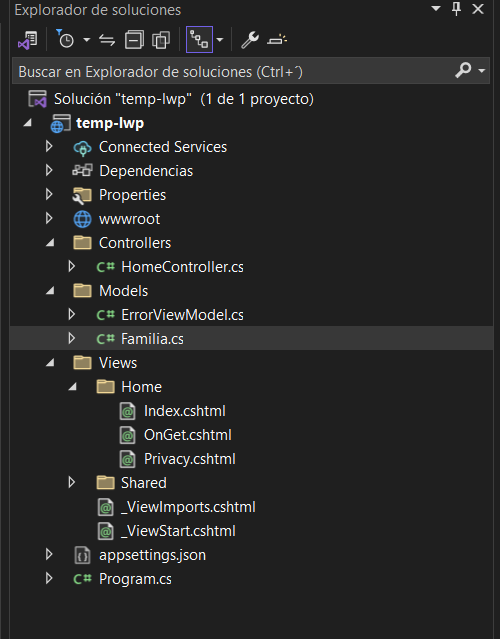
Task: Click Razor icon of OnGet.cshtml
Action: tap(127, 436)
